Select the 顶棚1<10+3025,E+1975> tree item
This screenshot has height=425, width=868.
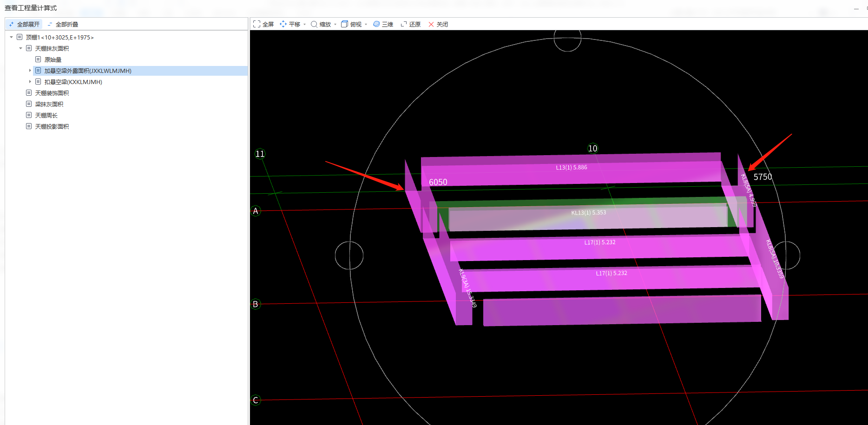pos(59,37)
